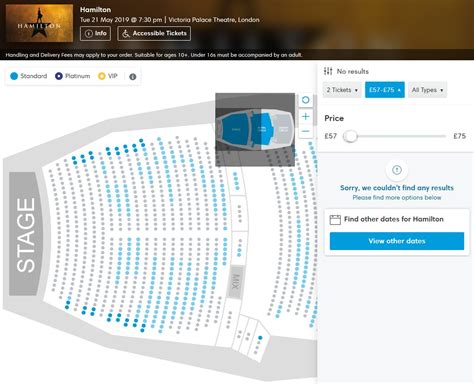Image resolution: width=474 pixels, height=384 pixels.
Task: Collapse the £57-£75 price dropdown
Action: (385, 90)
